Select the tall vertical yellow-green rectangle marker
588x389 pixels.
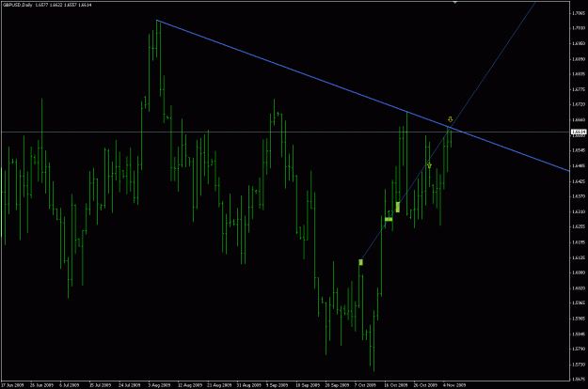coord(398,207)
